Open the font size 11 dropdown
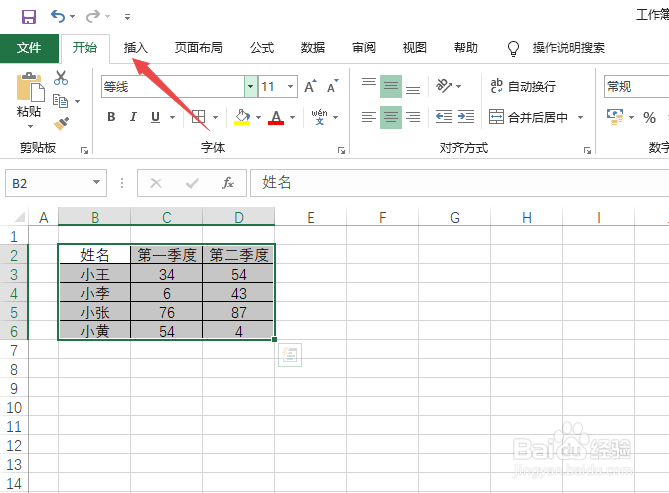 290,87
